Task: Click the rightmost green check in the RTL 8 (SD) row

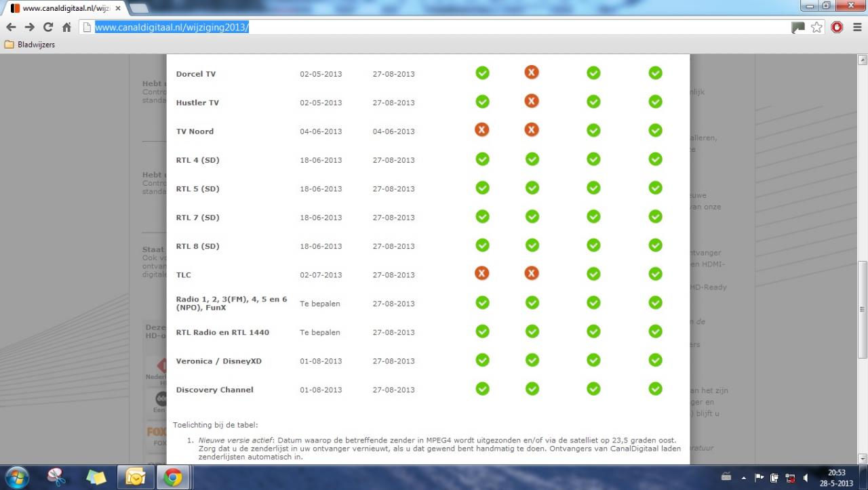Action: (x=655, y=245)
